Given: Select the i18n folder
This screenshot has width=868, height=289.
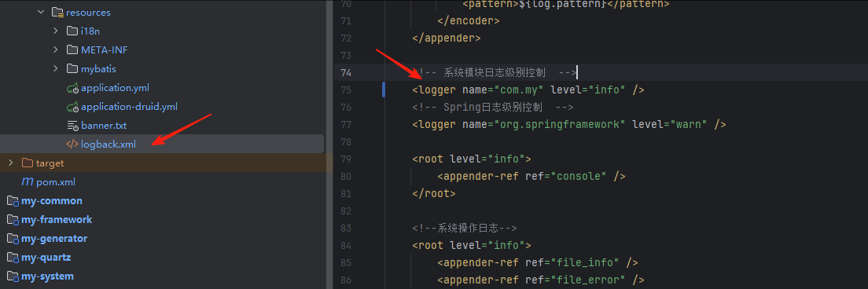Looking at the screenshot, I should tap(90, 31).
